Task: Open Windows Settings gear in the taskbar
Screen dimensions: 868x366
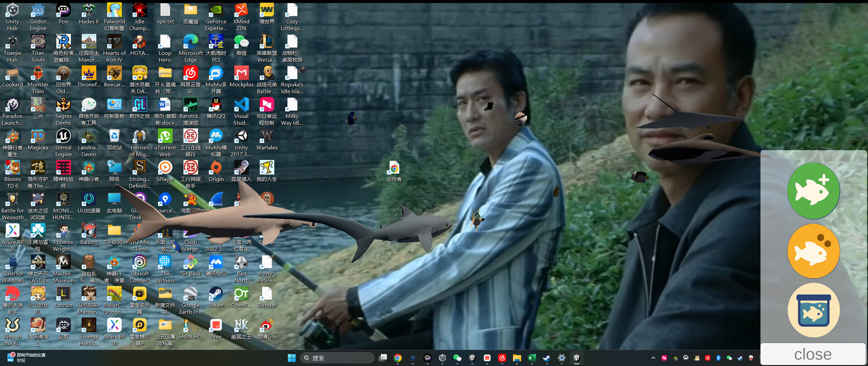Action: 561,358
